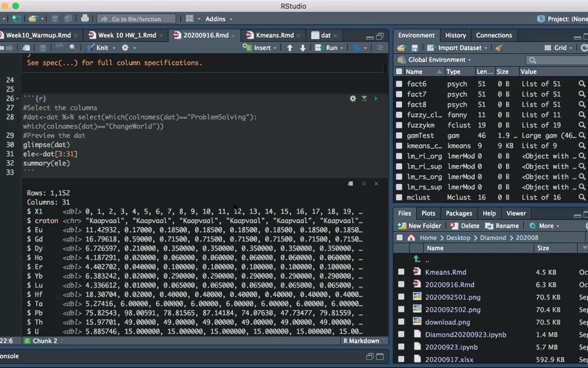The width and height of the screenshot is (588, 368).
Task: Check the Diamond20200923.ipynb file checkbox
Action: [401, 334]
